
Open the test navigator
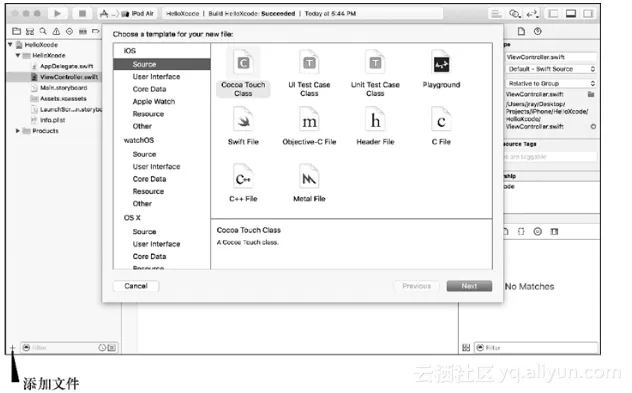[x=69, y=31]
